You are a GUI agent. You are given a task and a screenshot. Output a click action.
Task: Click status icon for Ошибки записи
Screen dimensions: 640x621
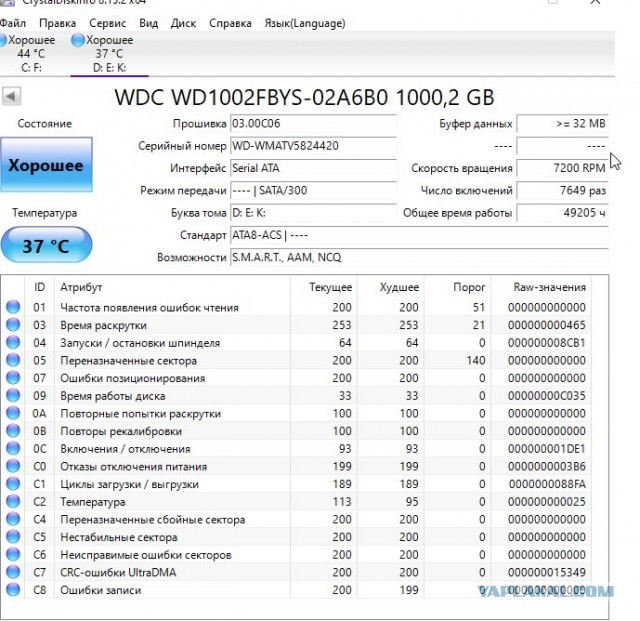[x=13, y=590]
